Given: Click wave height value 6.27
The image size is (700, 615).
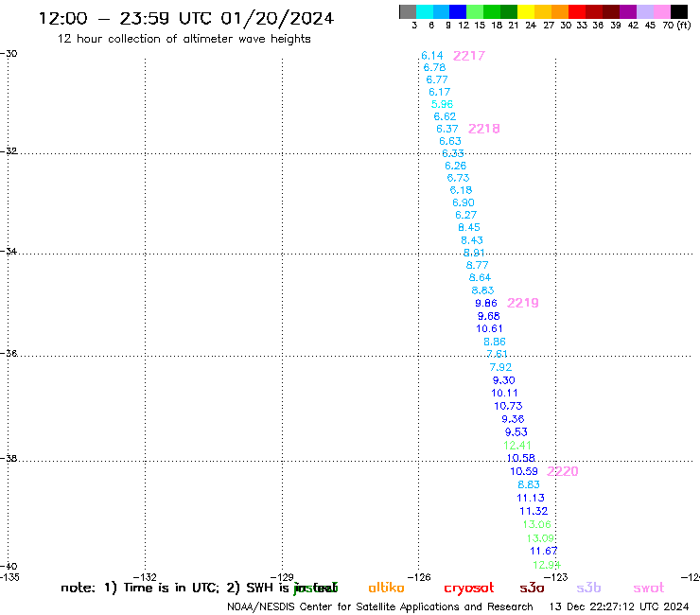Looking at the screenshot, I should click(x=466, y=215).
